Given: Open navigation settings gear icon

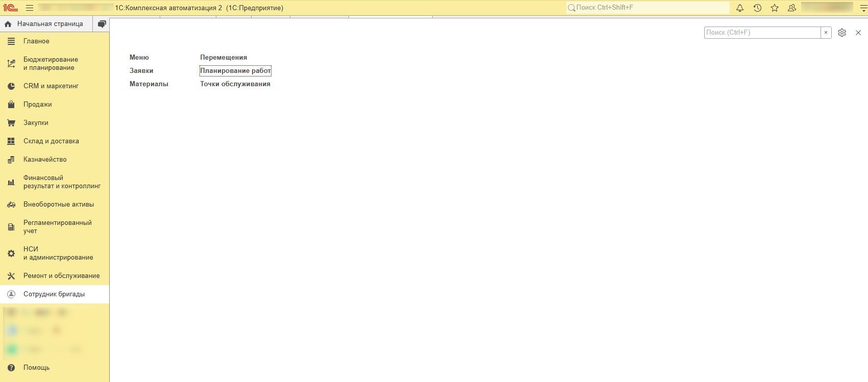Looking at the screenshot, I should [842, 33].
